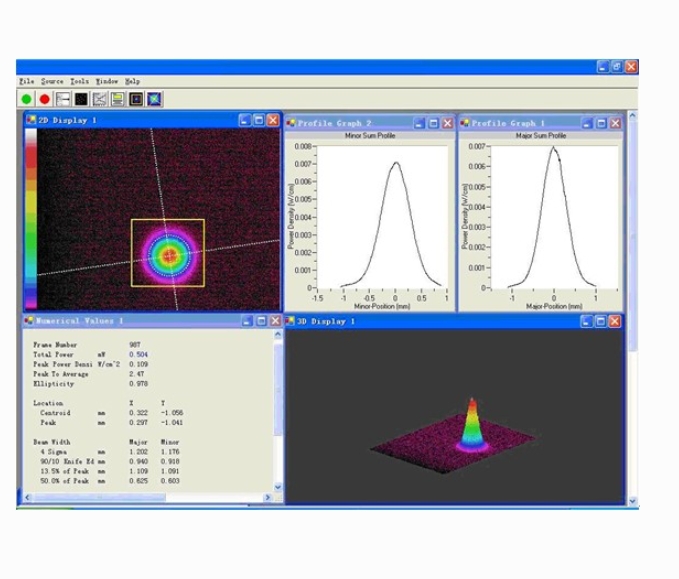Maximize the 3D Display 1 window

tap(598, 321)
